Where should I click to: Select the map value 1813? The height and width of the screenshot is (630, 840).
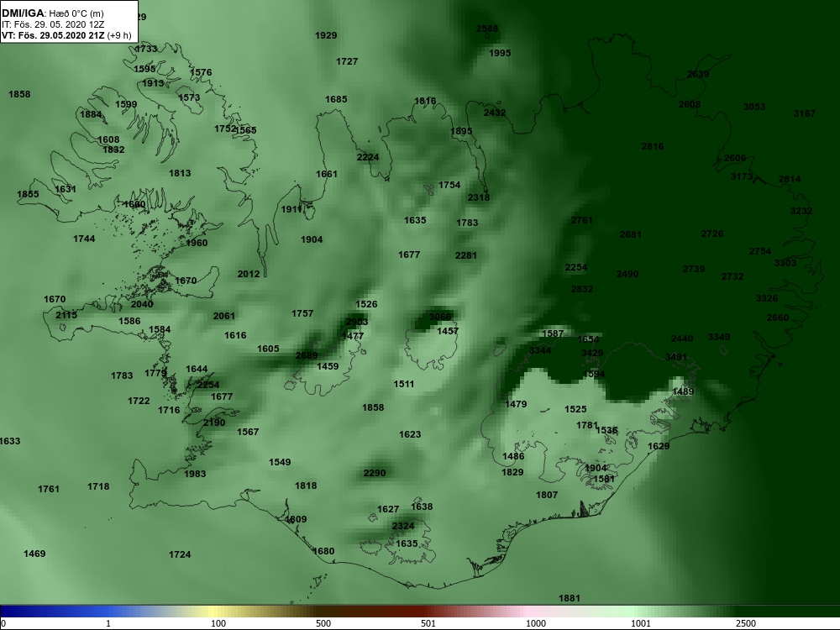coord(180,173)
